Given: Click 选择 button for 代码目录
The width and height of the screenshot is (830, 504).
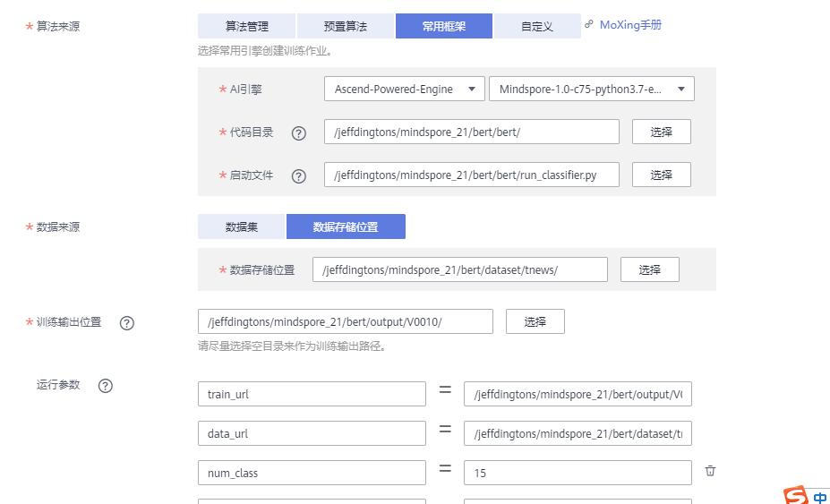Looking at the screenshot, I should tap(661, 132).
